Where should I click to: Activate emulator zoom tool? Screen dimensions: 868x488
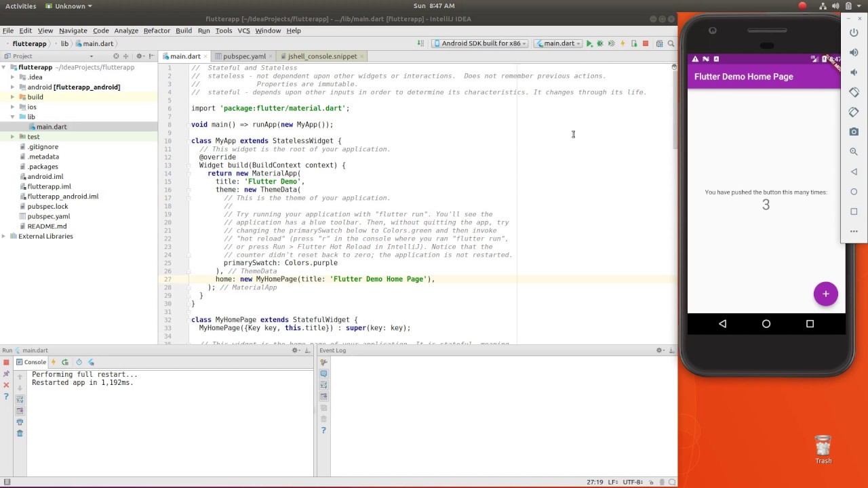coord(854,152)
